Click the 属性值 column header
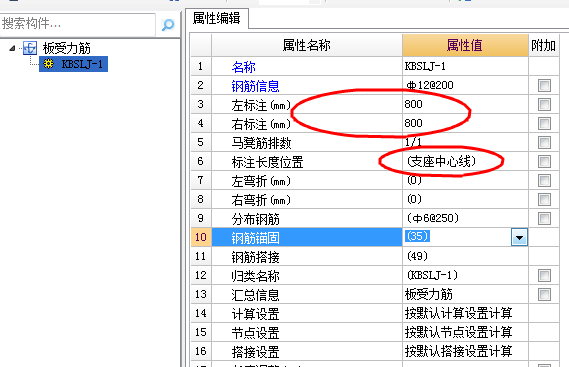569x367 pixels. [x=465, y=45]
